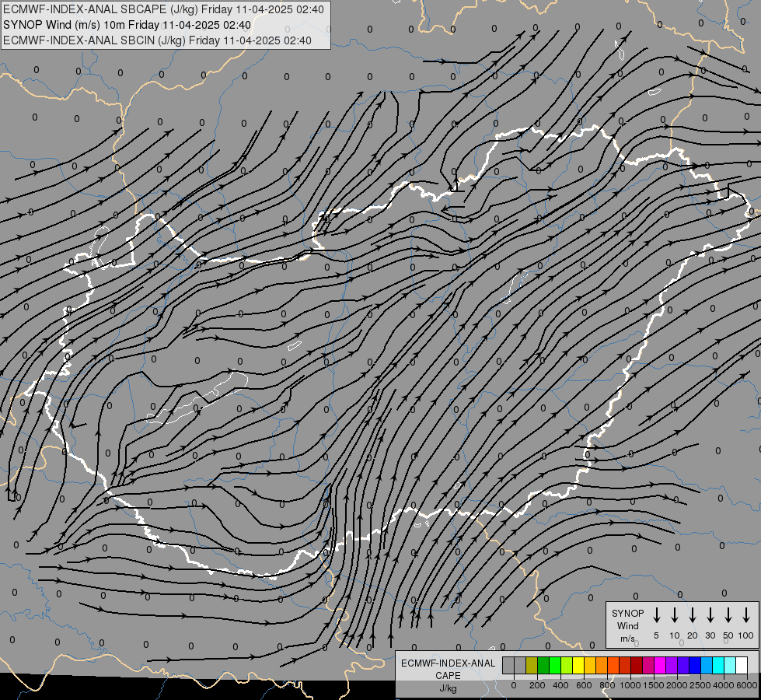This screenshot has width=761, height=700.
Task: Click the '2500' tick label under color bar
Action: [700, 685]
